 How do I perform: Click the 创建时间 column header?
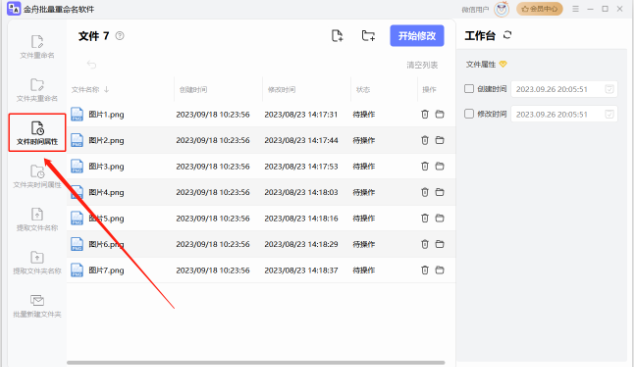(x=193, y=89)
